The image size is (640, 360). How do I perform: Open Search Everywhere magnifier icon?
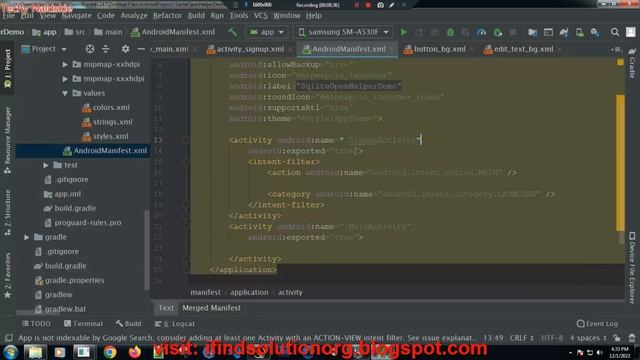tap(615, 32)
